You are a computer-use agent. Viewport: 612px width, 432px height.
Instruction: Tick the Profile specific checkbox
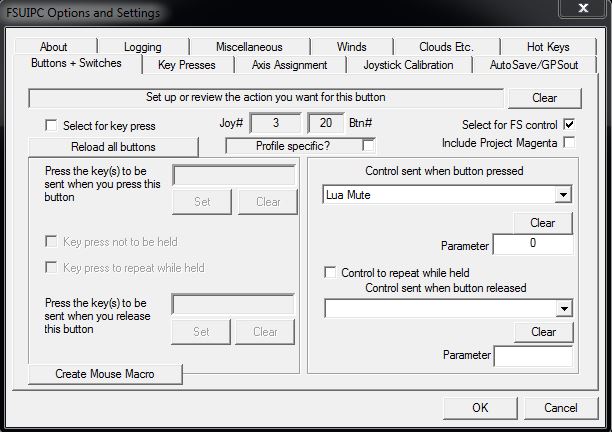click(368, 146)
